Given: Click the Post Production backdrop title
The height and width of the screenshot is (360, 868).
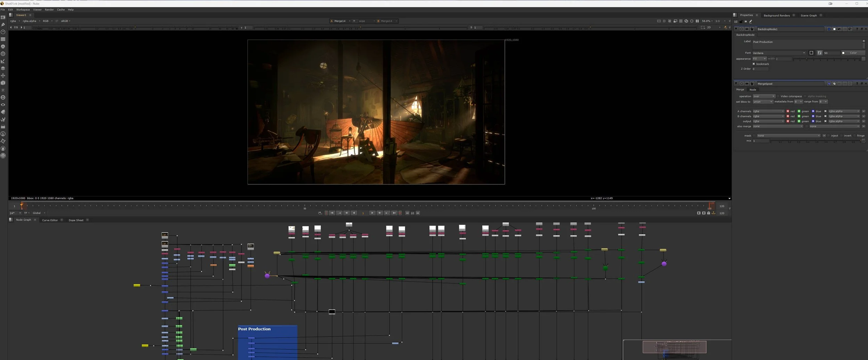Looking at the screenshot, I should [254, 329].
